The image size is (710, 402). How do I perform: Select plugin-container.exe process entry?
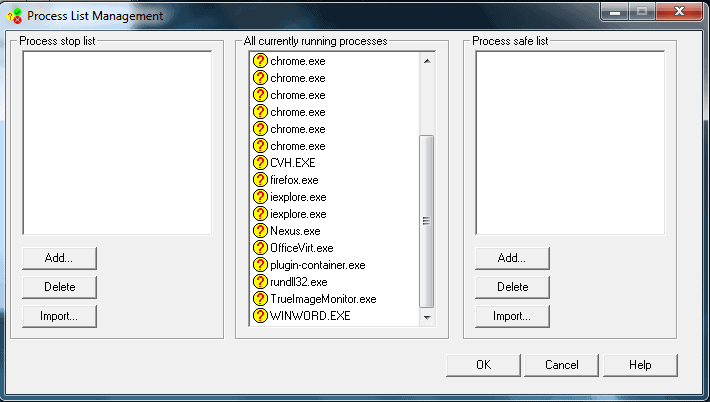point(317,265)
